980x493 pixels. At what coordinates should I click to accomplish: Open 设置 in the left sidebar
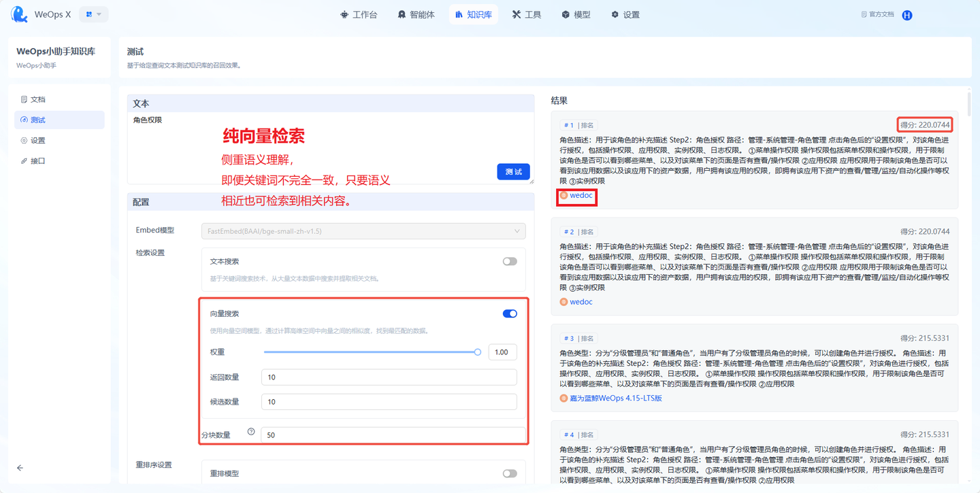(59, 140)
